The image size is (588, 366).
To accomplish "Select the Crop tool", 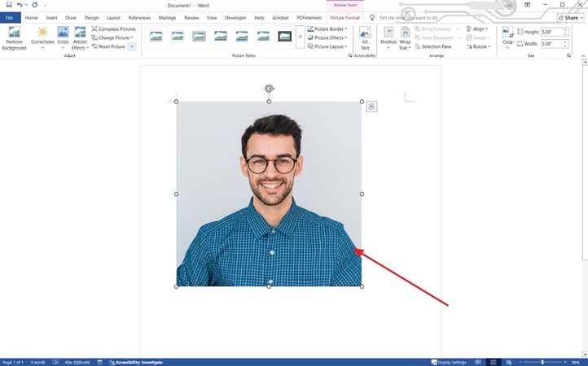I will pyautogui.click(x=507, y=38).
